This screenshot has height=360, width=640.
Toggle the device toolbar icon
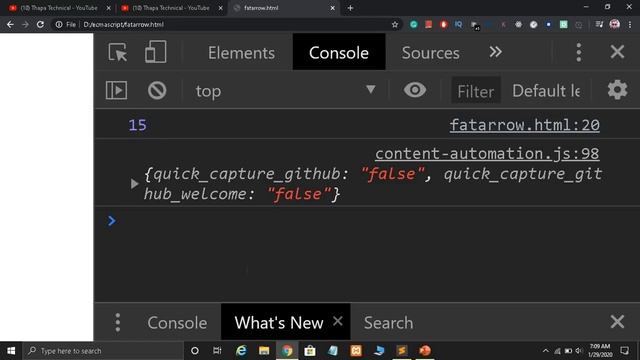tap(156, 51)
